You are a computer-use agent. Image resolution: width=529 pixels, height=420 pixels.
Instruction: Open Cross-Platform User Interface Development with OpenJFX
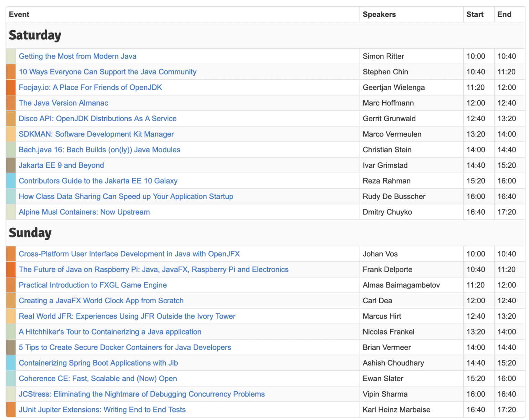[x=129, y=254]
